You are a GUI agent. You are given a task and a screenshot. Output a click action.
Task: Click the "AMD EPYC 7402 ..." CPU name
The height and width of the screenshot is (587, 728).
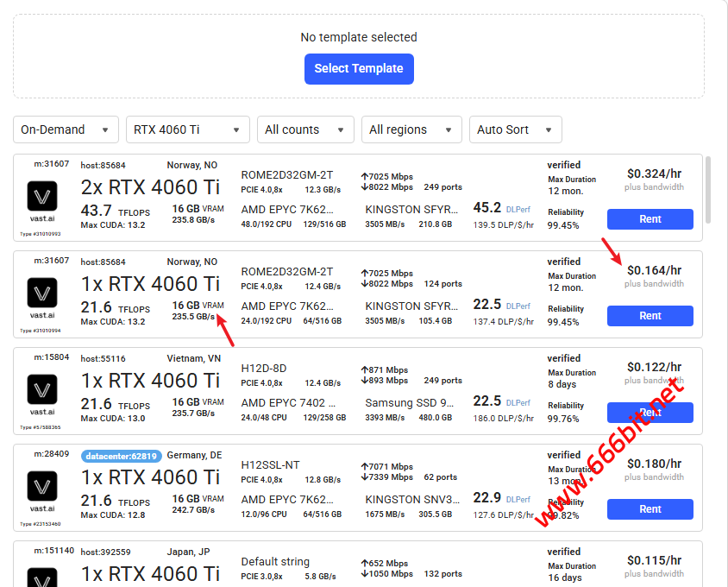288,403
